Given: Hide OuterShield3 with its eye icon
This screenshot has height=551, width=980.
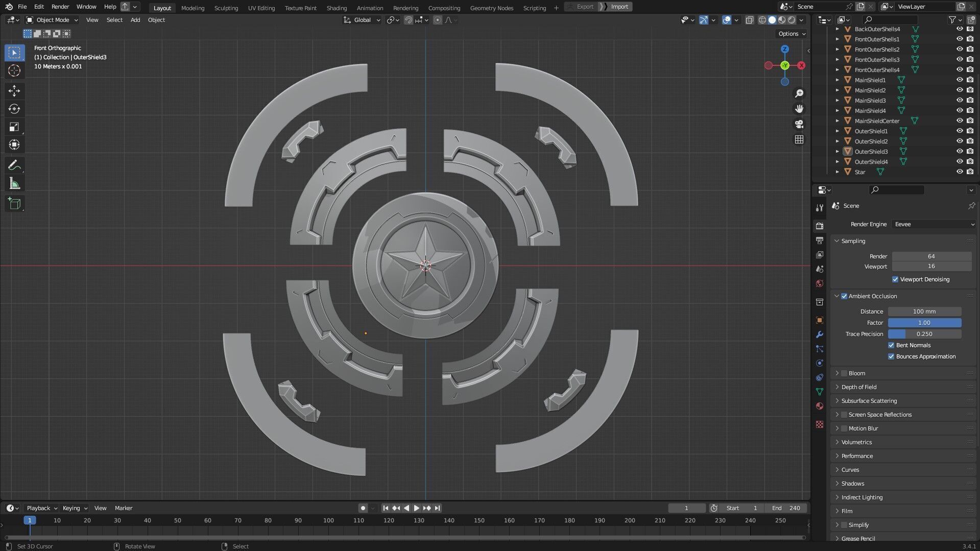Looking at the screenshot, I should pos(960,152).
